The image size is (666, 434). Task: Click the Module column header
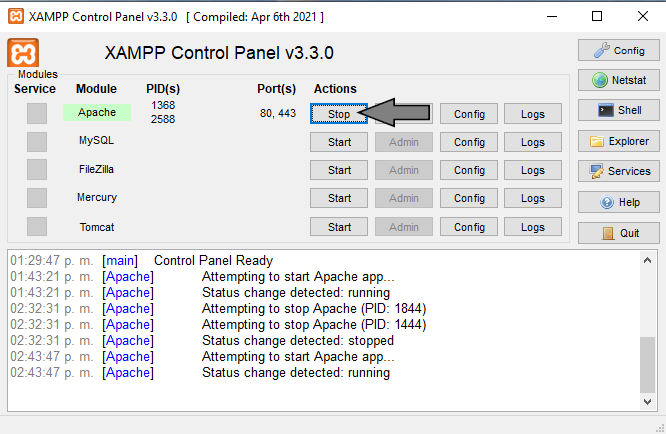pos(96,88)
